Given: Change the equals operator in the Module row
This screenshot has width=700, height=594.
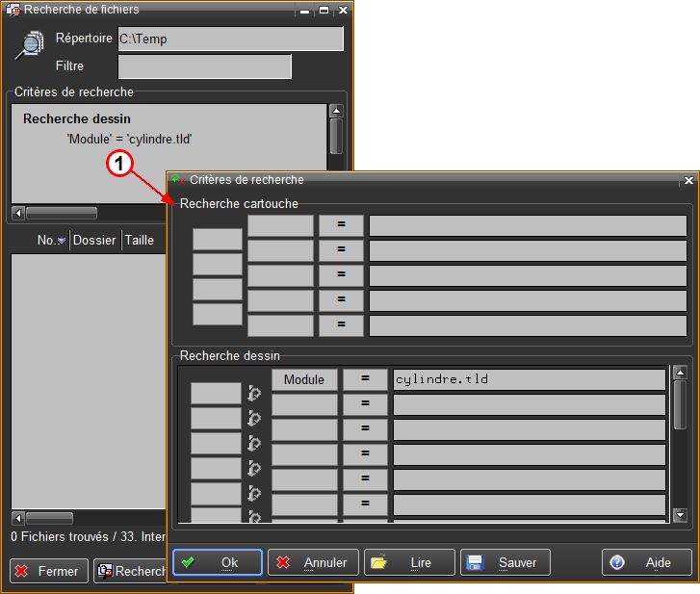Looking at the screenshot, I should click(x=365, y=379).
